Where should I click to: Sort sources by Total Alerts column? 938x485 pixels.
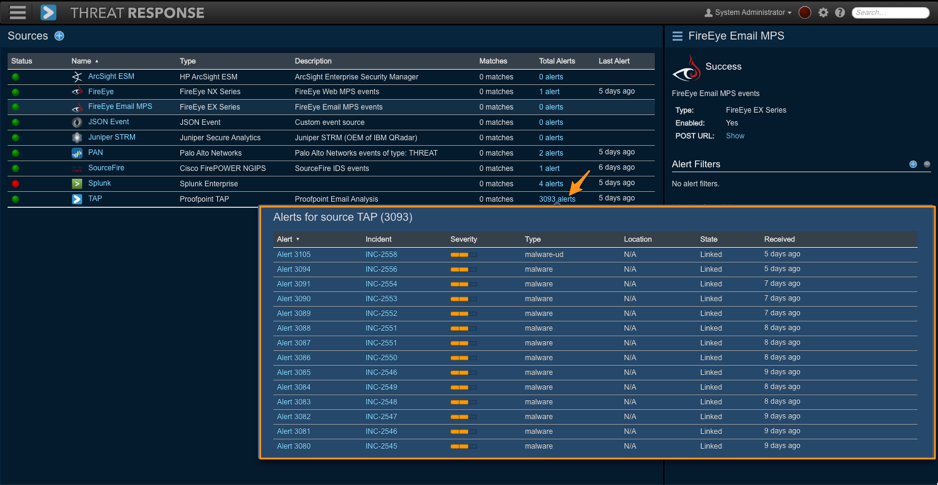click(557, 61)
